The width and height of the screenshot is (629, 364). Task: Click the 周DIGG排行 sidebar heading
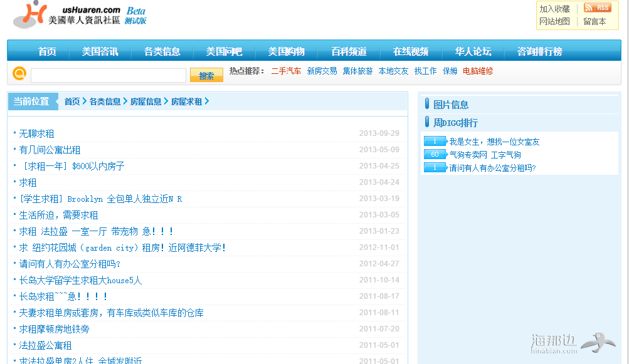pyautogui.click(x=455, y=123)
